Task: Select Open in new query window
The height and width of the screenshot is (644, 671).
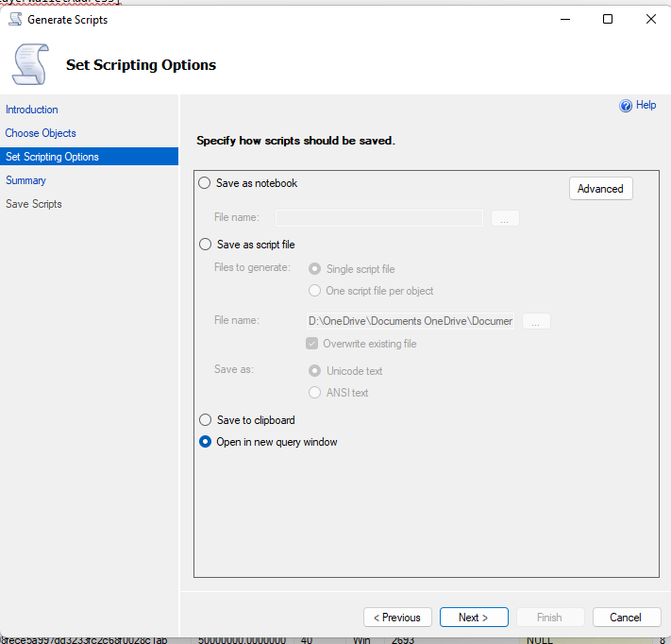Action: point(205,442)
